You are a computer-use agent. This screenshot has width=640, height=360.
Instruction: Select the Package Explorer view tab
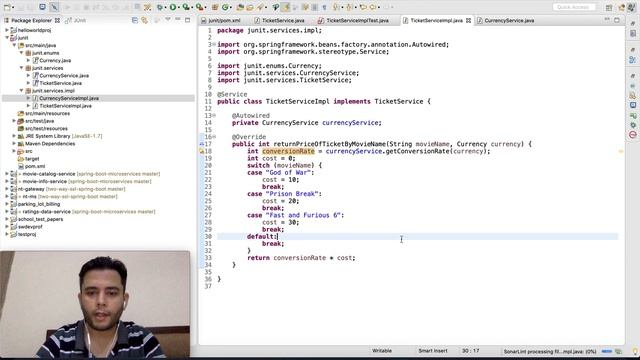[x=32, y=20]
